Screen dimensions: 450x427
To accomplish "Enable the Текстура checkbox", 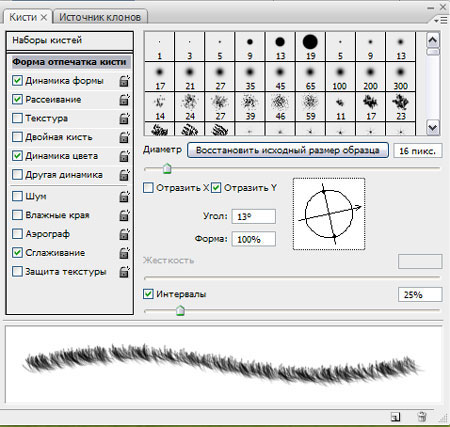I will [x=17, y=118].
